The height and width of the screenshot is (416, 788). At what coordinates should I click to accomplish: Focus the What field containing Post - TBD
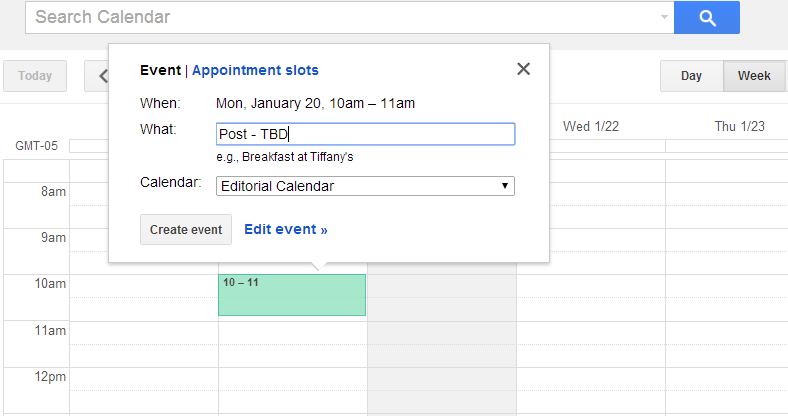(366, 134)
